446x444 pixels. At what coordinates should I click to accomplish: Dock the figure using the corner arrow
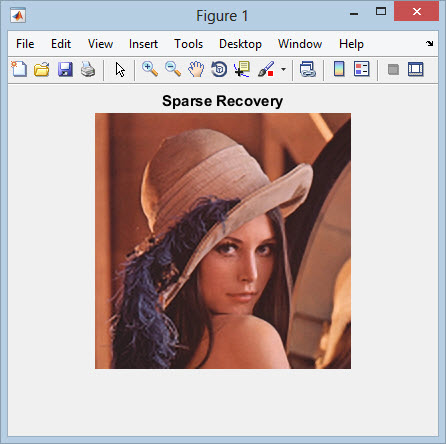click(x=429, y=43)
